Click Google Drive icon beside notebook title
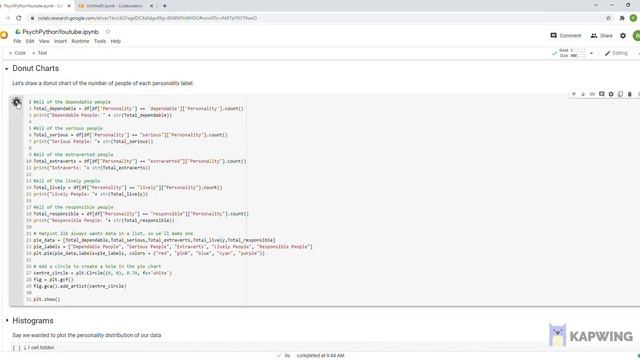The width and height of the screenshot is (640, 360). 18,31
